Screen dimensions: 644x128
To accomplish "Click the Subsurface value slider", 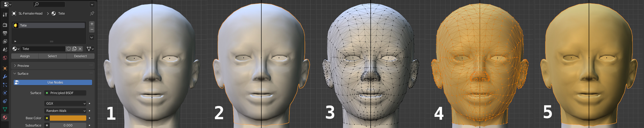I will (68, 125).
